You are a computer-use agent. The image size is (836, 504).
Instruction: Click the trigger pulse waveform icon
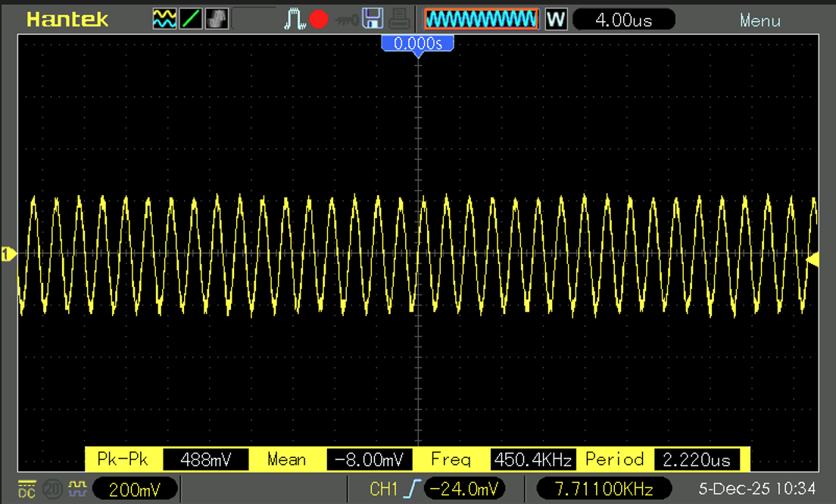(x=294, y=20)
